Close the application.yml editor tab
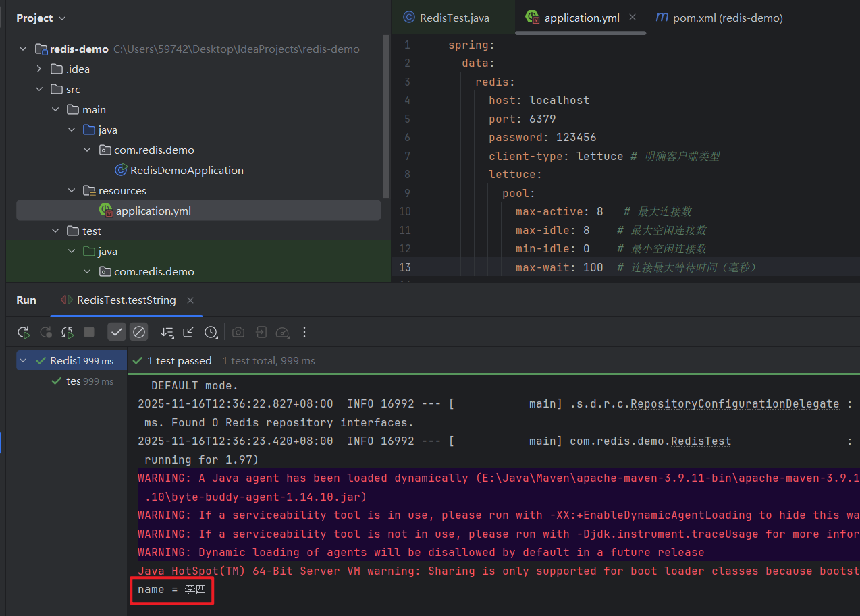Viewport: 860px width, 616px height. (x=633, y=18)
